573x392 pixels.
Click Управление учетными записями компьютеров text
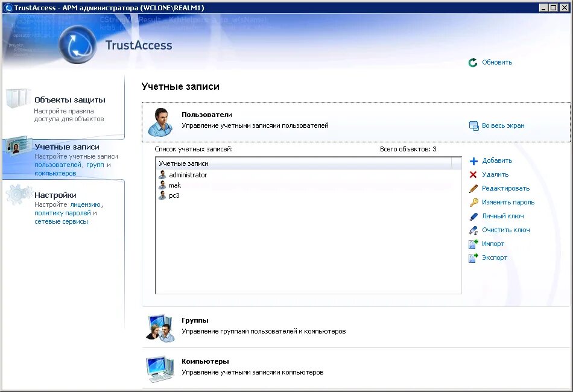click(253, 372)
